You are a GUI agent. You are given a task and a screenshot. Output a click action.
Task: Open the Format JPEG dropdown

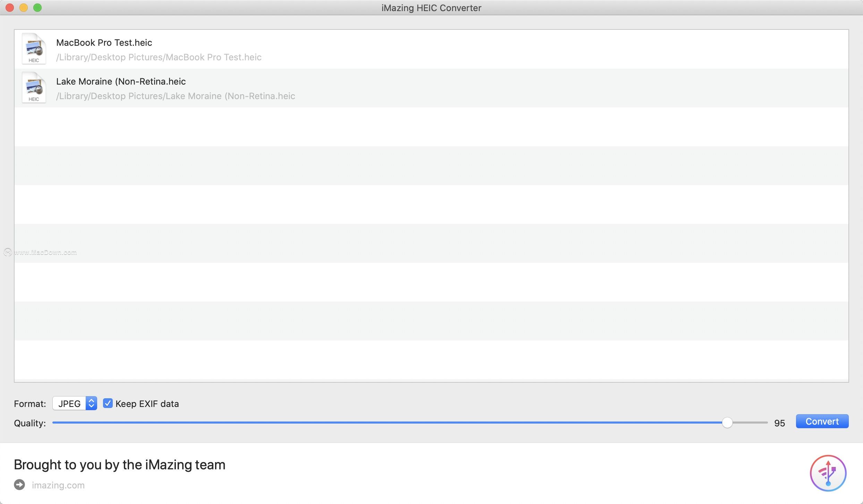pos(75,403)
